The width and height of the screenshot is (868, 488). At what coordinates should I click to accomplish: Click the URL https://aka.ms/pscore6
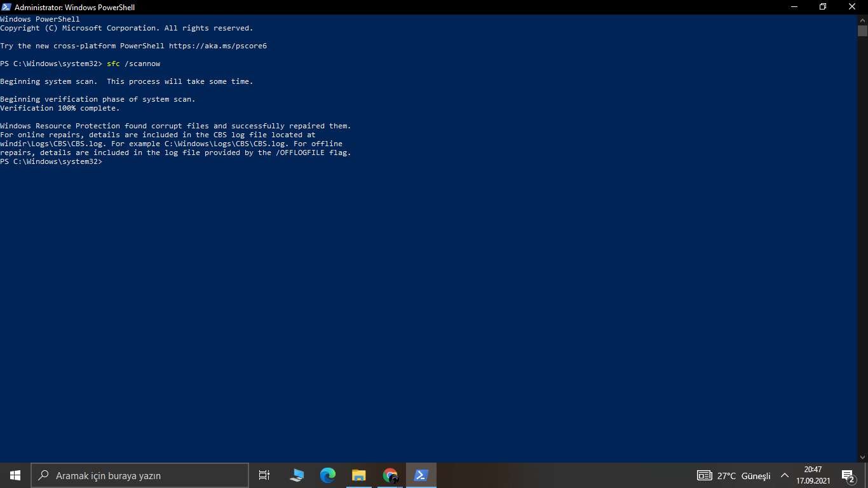(218, 46)
